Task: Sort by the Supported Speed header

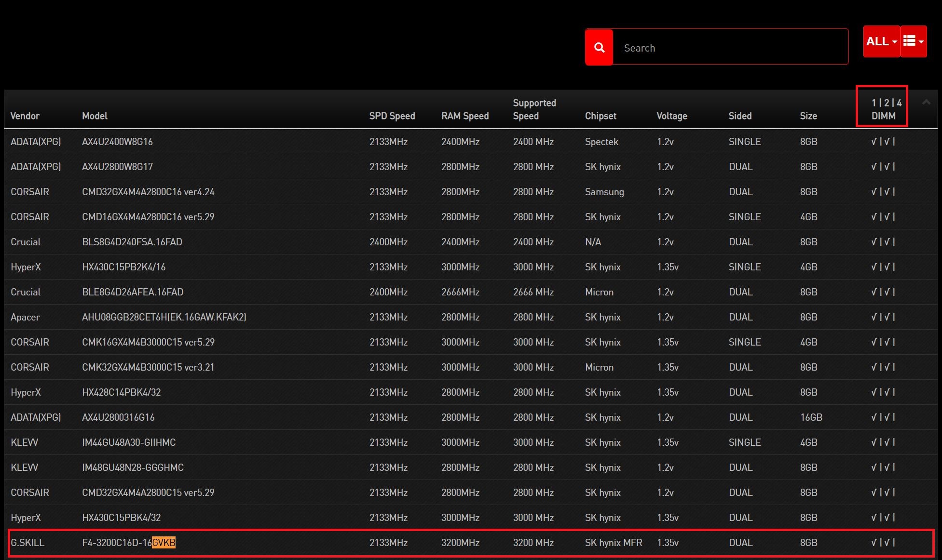Action: click(x=534, y=109)
